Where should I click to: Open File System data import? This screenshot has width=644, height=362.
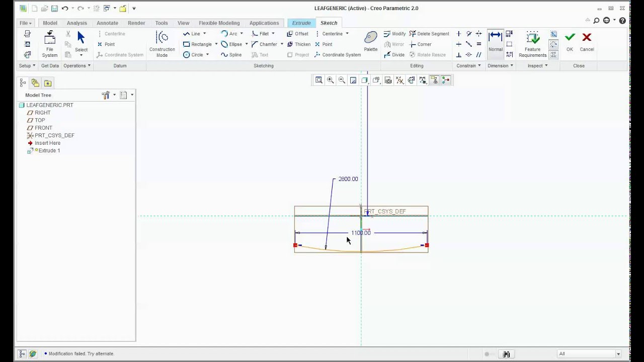tap(49, 44)
